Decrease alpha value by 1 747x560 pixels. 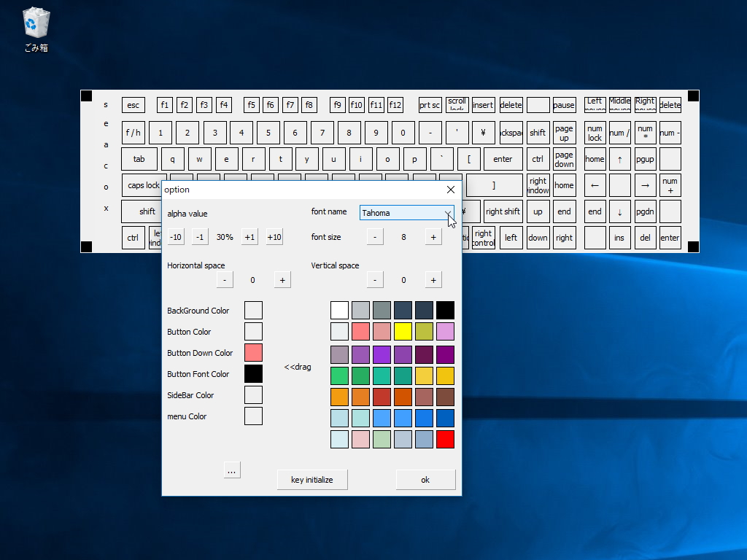pos(200,237)
